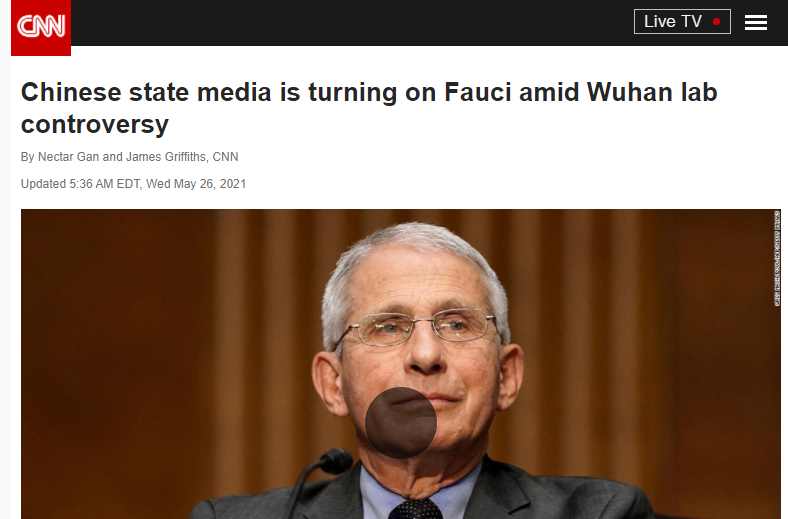Click the article headline about Chinese state media

[x=369, y=108]
